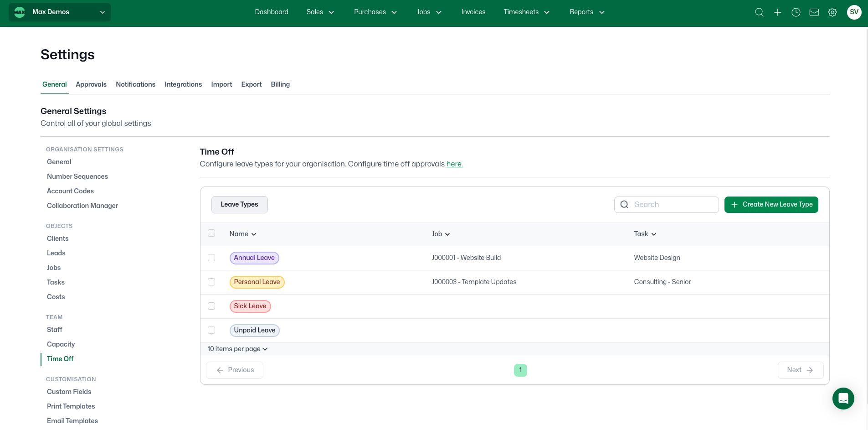Tick the Unpaid Leave row checkbox
The width and height of the screenshot is (868, 430).
(x=211, y=330)
